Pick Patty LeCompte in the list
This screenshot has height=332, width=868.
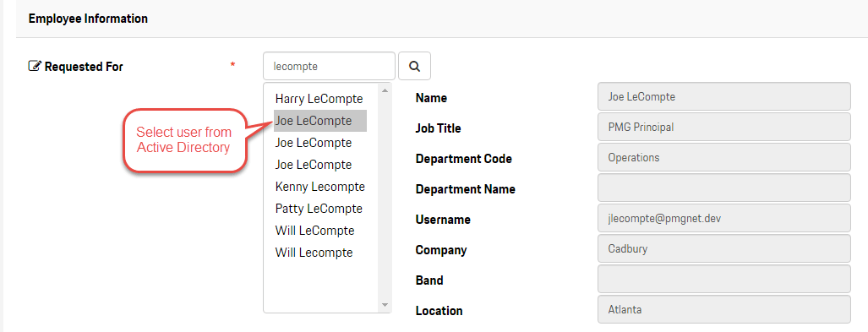point(319,209)
